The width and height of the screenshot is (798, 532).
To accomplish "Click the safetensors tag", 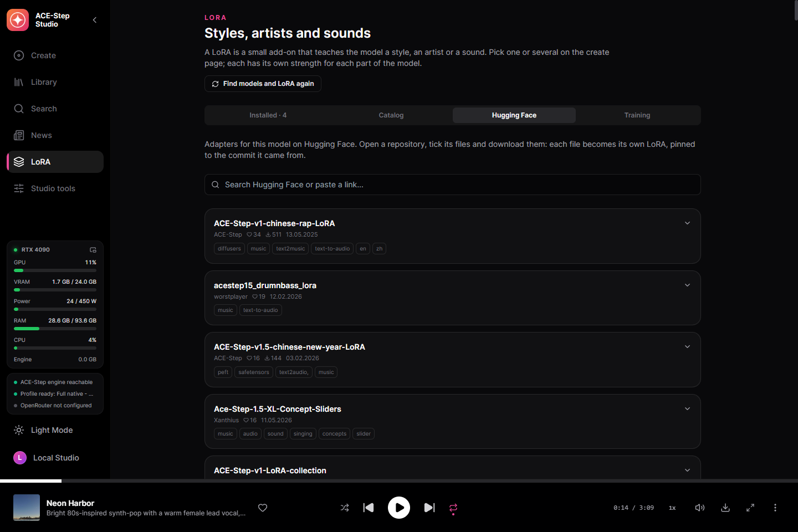I will pos(254,372).
